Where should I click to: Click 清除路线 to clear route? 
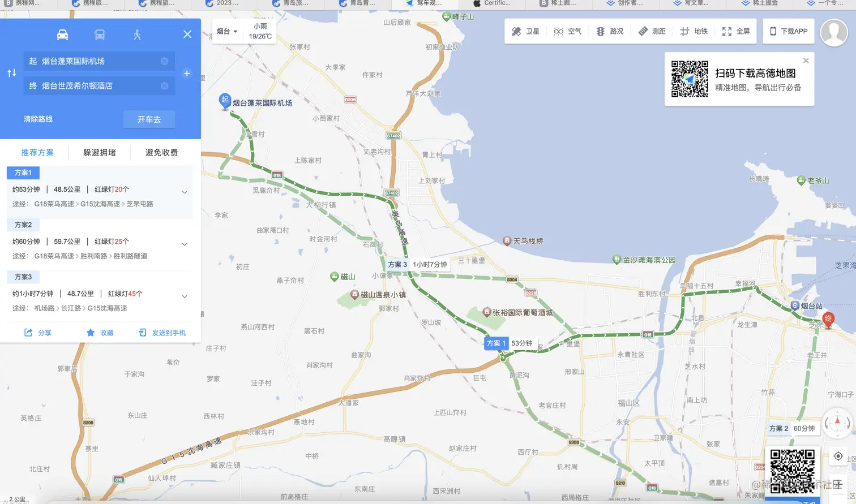click(x=38, y=119)
